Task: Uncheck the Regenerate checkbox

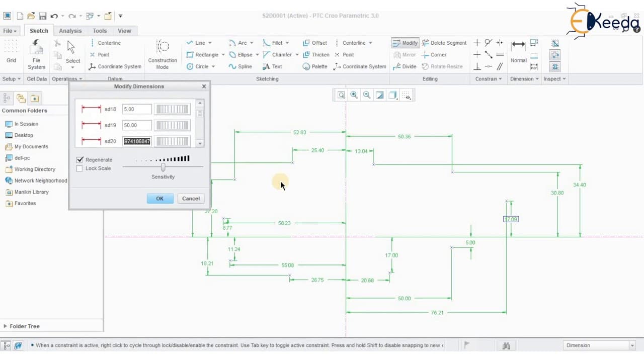Action: (79, 159)
